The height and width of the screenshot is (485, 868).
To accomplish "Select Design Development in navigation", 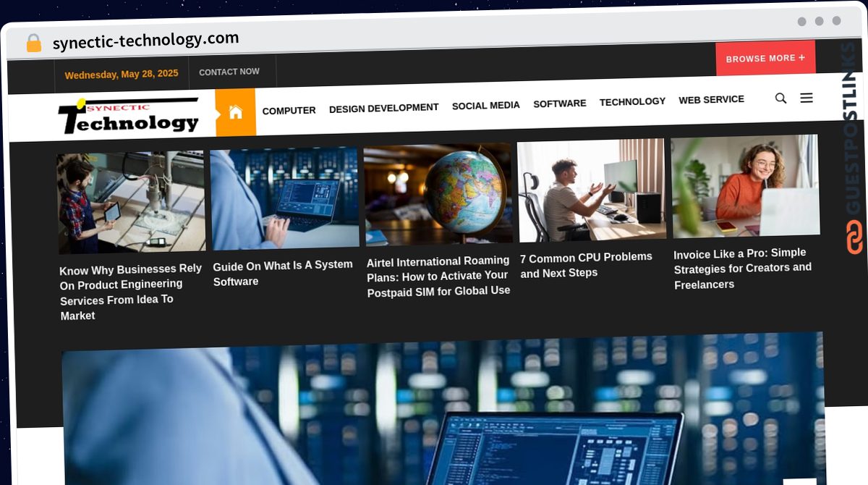I will click(383, 108).
